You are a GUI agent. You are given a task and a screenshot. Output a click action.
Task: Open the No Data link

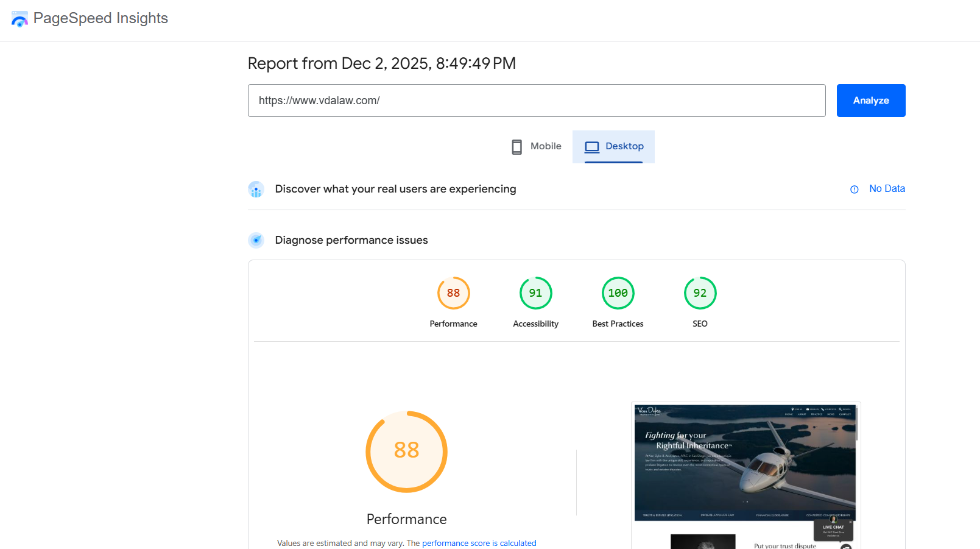tap(887, 189)
